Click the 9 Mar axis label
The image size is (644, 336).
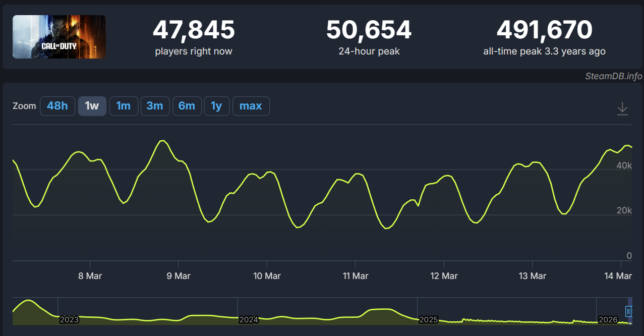click(x=178, y=276)
